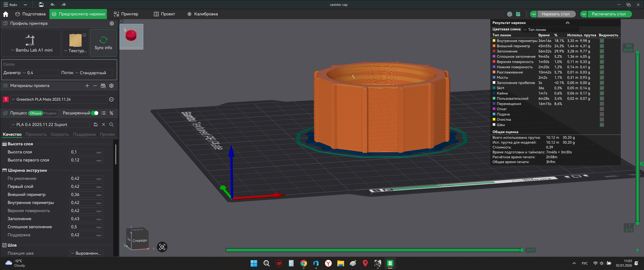Switch to the Подготовка tab
644x270 pixels.
(31, 14)
